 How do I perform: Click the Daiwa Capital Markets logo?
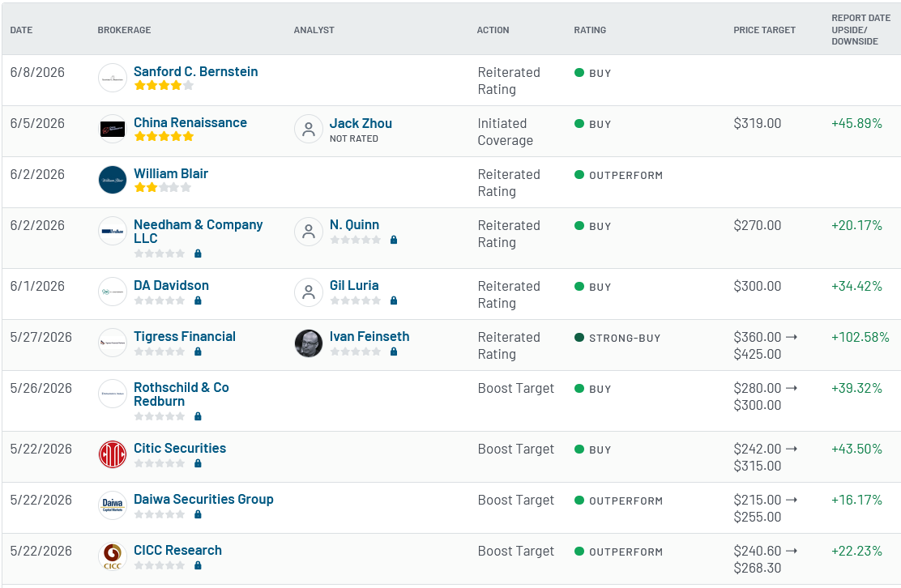[113, 506]
